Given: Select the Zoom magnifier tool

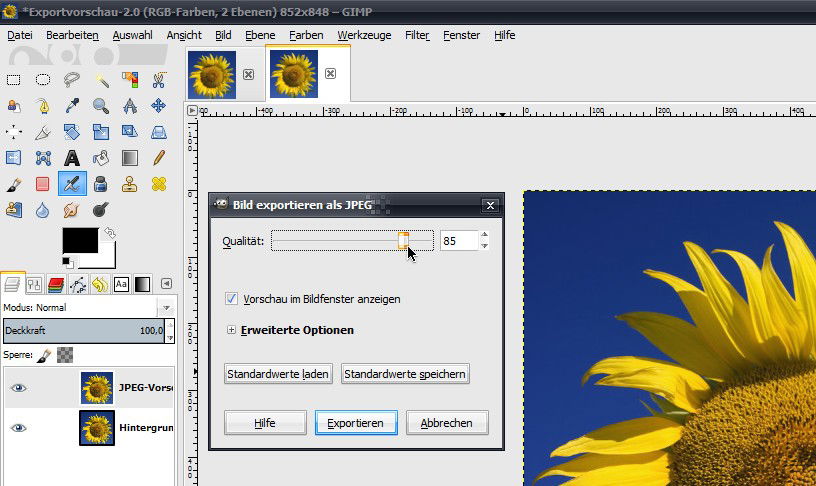Looking at the screenshot, I should [x=100, y=106].
